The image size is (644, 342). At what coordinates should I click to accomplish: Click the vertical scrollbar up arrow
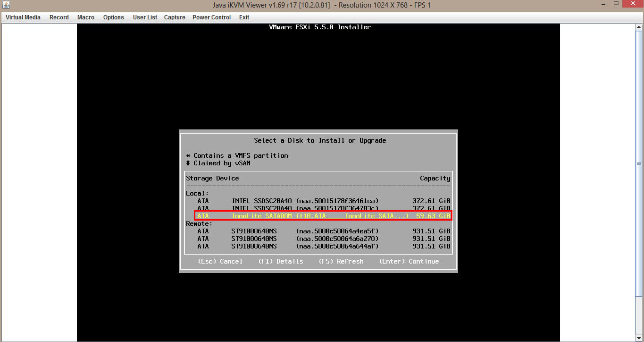(x=639, y=27)
